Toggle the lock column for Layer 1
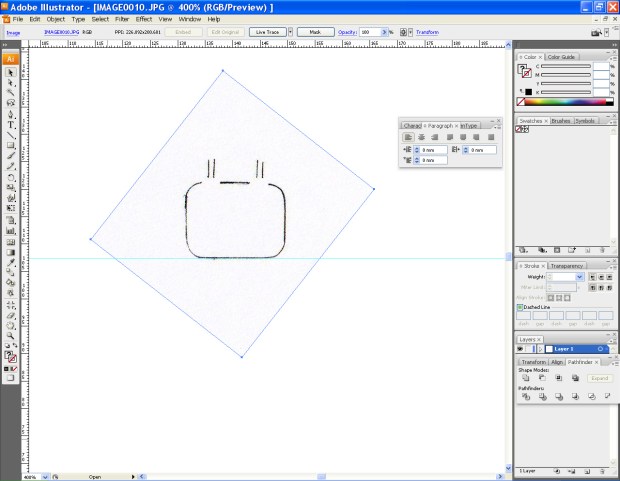This screenshot has width=620, height=481. pyautogui.click(x=531, y=349)
